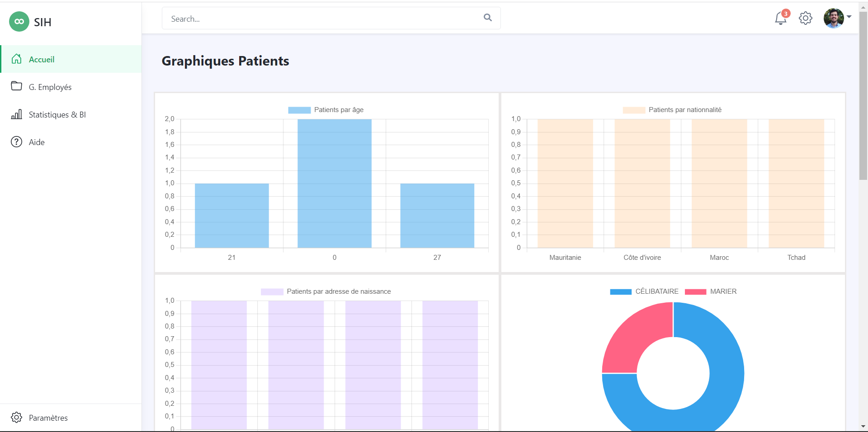Image resolution: width=868 pixels, height=432 pixels.
Task: Click the settings gear in top bar
Action: [x=805, y=19]
